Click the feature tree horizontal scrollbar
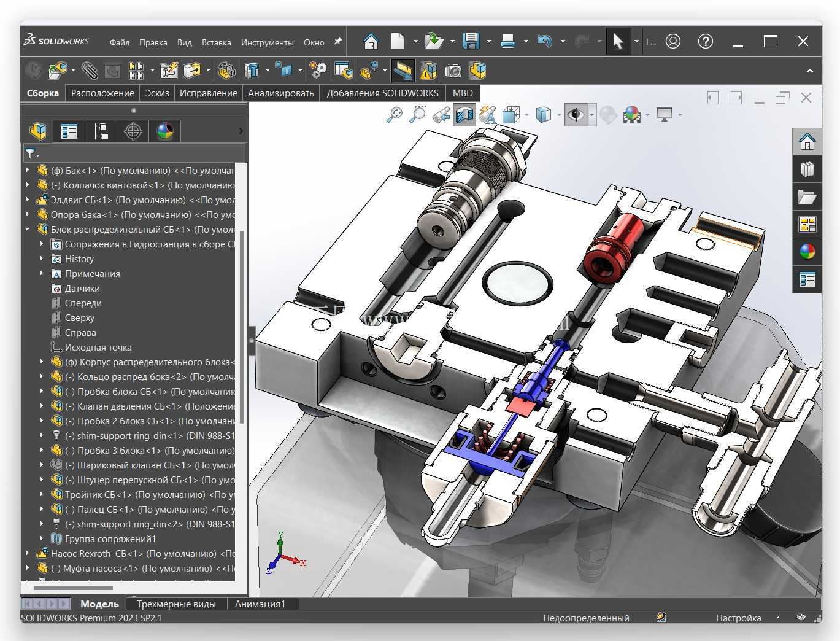Image resolution: width=840 pixels, height=641 pixels. coord(74,588)
